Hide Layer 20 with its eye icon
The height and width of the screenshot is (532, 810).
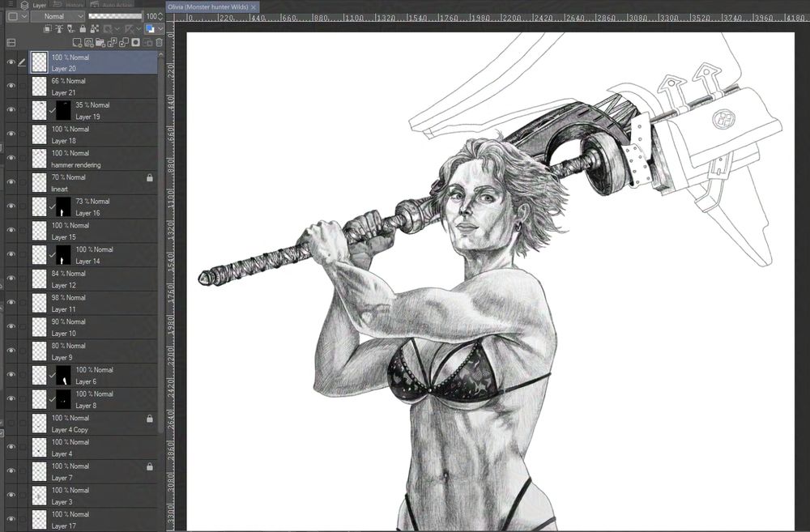tap(11, 62)
